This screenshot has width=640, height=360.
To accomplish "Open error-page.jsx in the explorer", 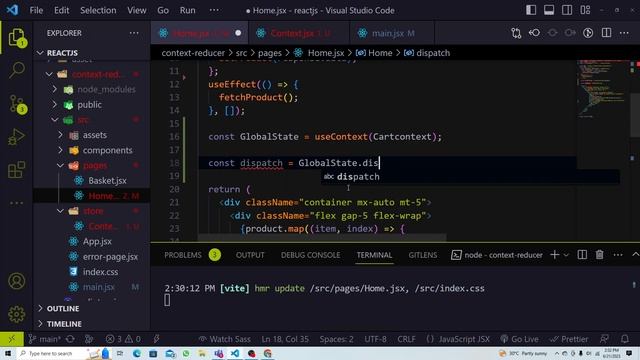I will 92,257.
